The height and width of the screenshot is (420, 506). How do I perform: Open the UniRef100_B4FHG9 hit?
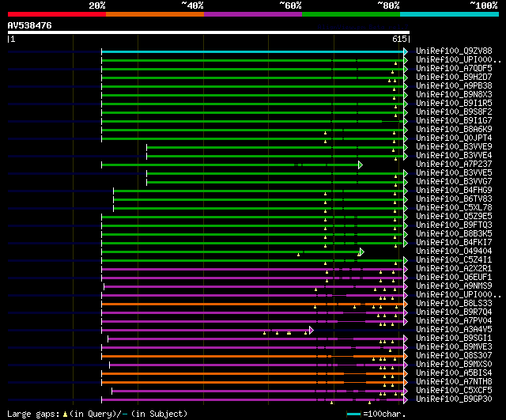click(x=454, y=191)
